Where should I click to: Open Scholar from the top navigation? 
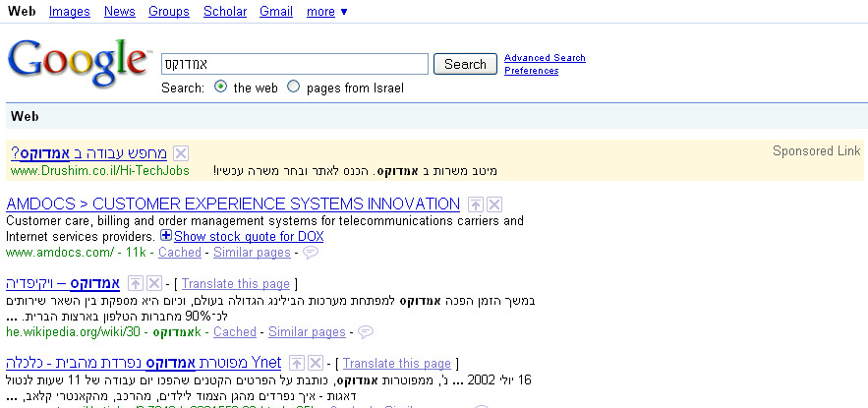pyautogui.click(x=225, y=12)
